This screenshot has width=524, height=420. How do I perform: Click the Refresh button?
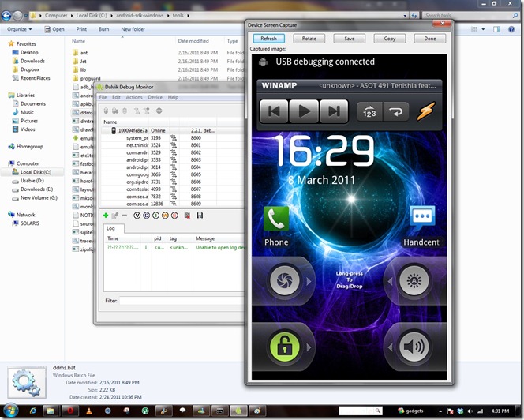coord(268,39)
